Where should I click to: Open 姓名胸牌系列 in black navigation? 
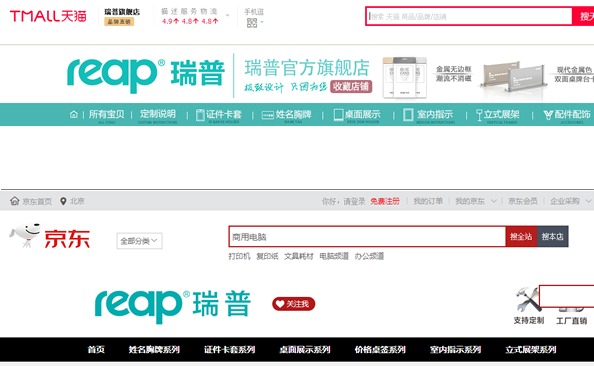coord(154,349)
